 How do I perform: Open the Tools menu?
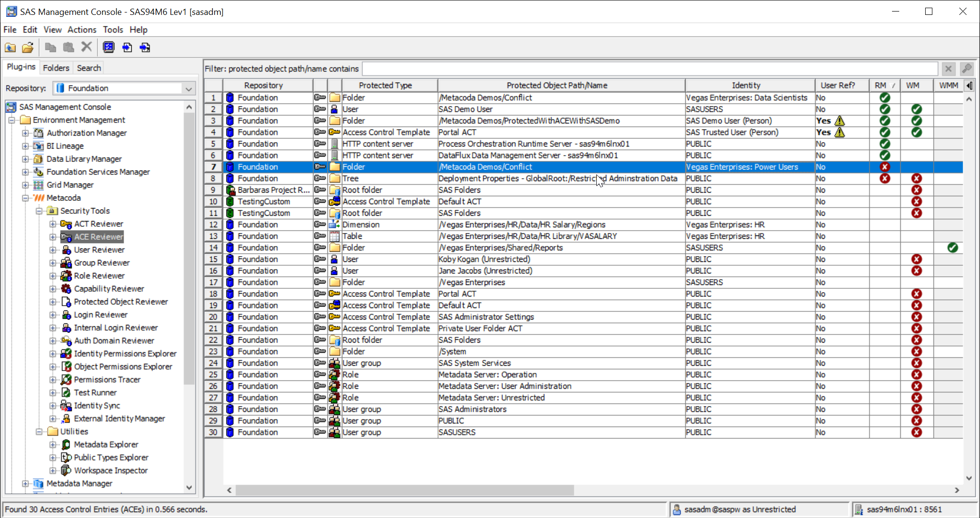[113, 30]
